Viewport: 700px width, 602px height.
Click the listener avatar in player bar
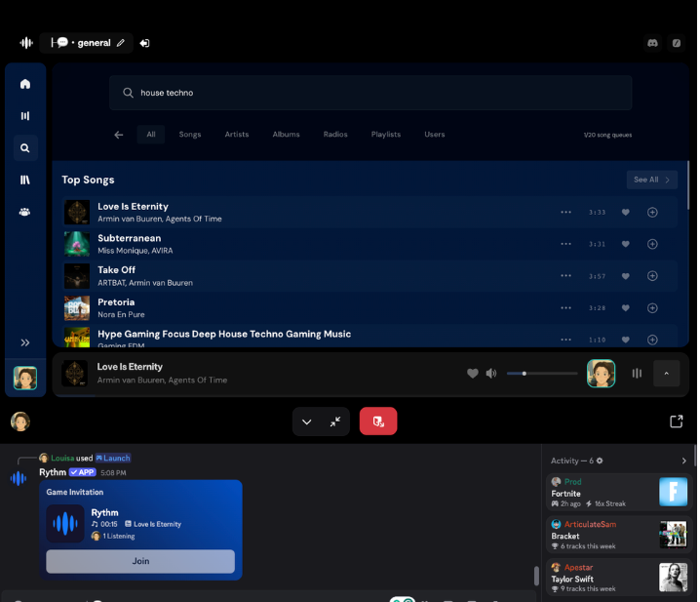601,373
